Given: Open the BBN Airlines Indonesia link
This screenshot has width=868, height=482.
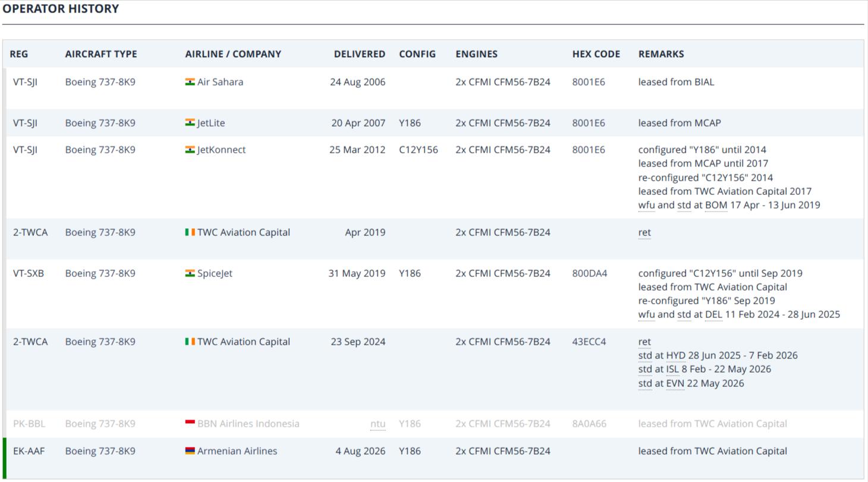Looking at the screenshot, I should point(249,424).
